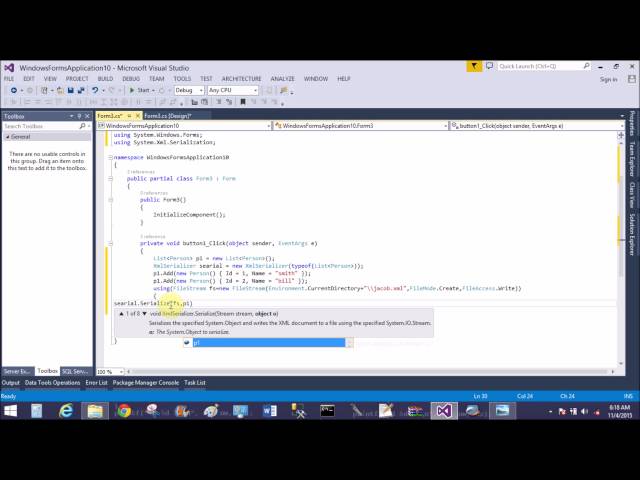The image size is (640, 480).
Task: Open the DEBUG menu
Action: [131, 79]
